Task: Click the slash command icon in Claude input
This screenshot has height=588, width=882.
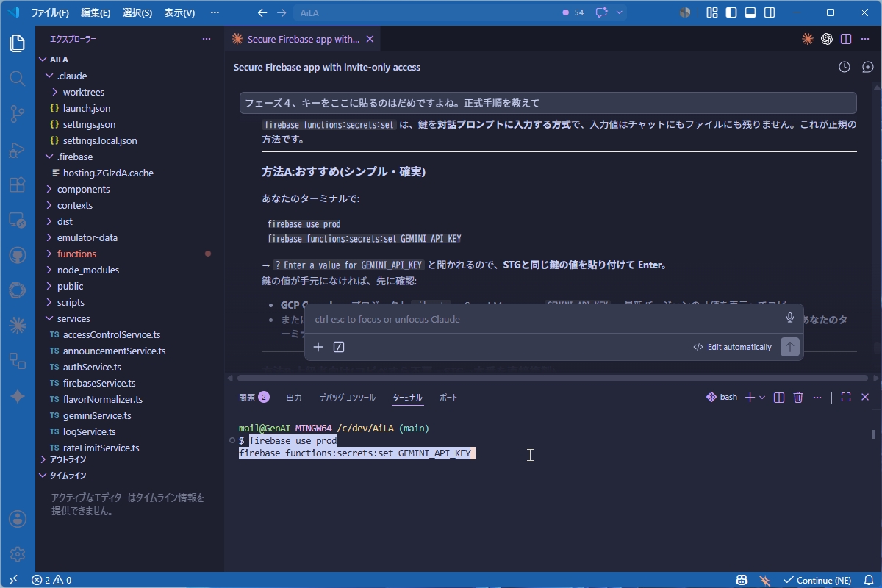Action: pyautogui.click(x=339, y=347)
